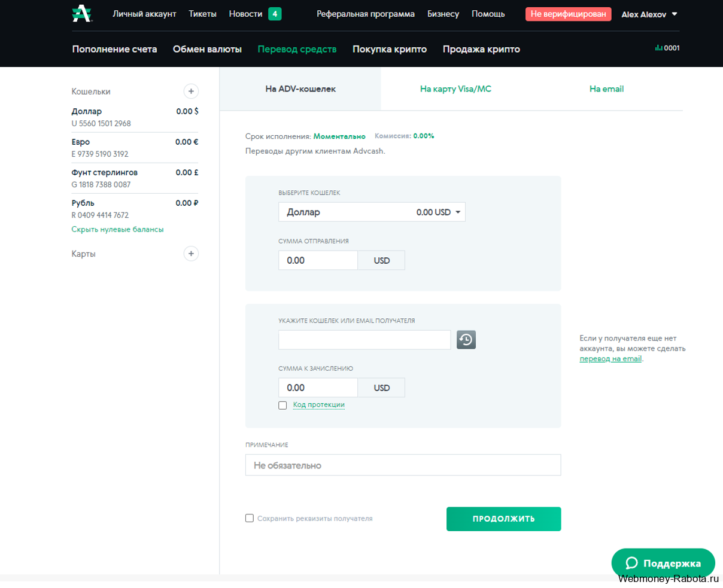723x588 pixels.
Task: Click the Advcash logo icon
Action: tap(82, 13)
